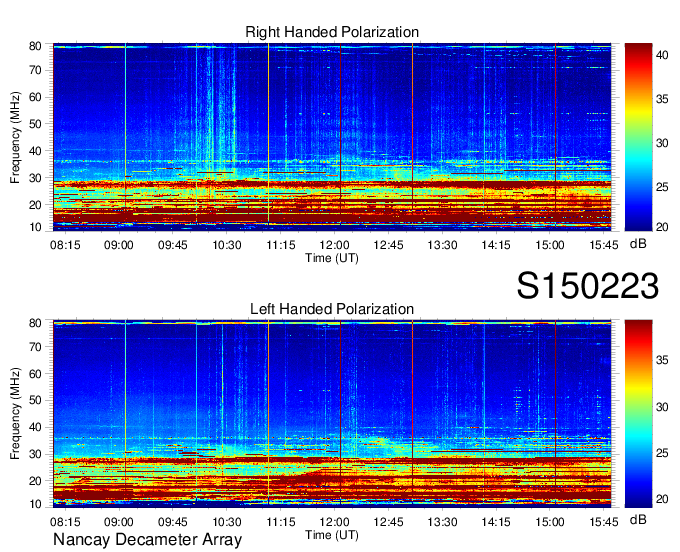This screenshot has height=552, width=680.
Task: Click the 12:45 tick under Right Handed plot
Action: click(x=388, y=245)
